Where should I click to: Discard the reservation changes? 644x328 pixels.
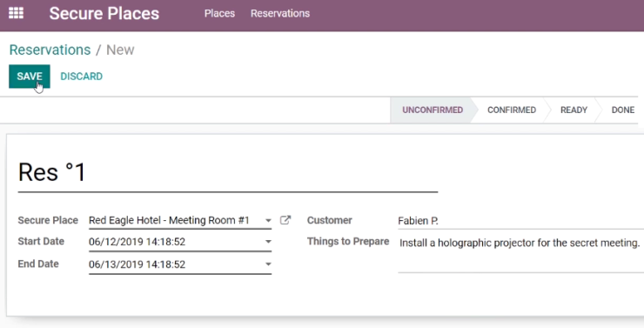[x=81, y=77]
